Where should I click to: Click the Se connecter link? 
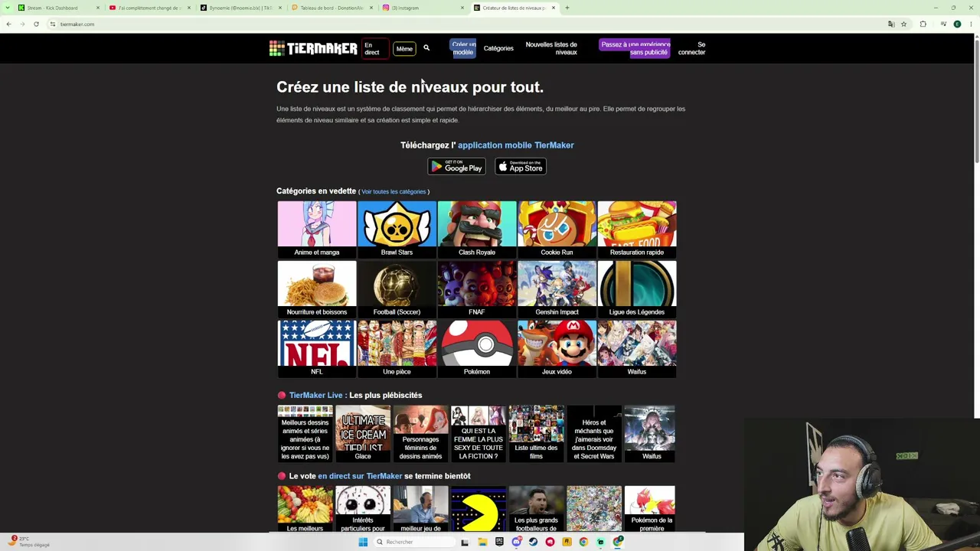point(692,48)
